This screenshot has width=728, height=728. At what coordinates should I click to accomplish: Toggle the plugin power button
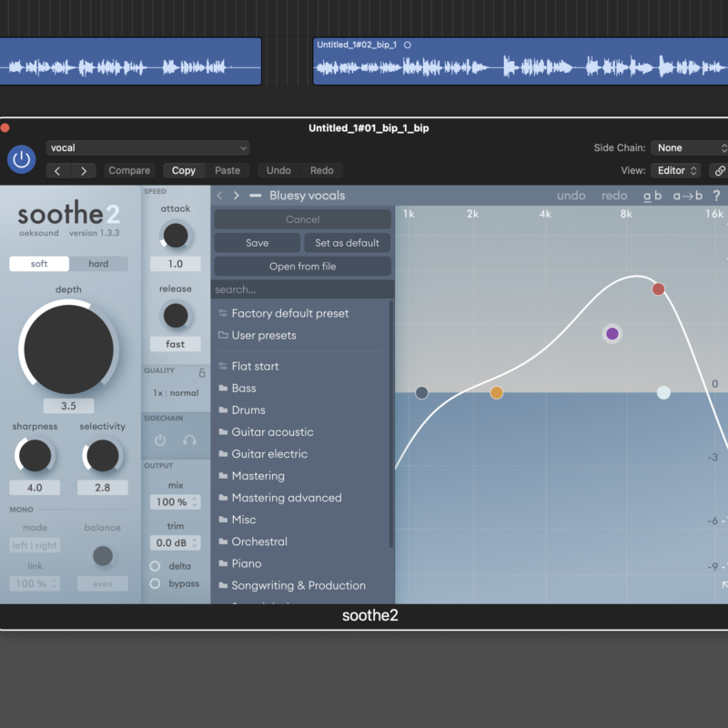pos(22,159)
